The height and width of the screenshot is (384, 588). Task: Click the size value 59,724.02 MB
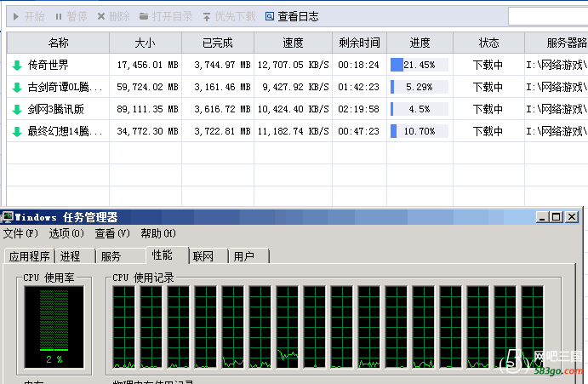point(147,87)
